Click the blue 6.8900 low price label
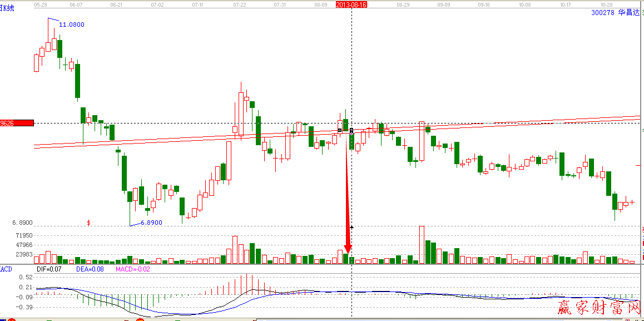644x321 pixels. [151, 223]
